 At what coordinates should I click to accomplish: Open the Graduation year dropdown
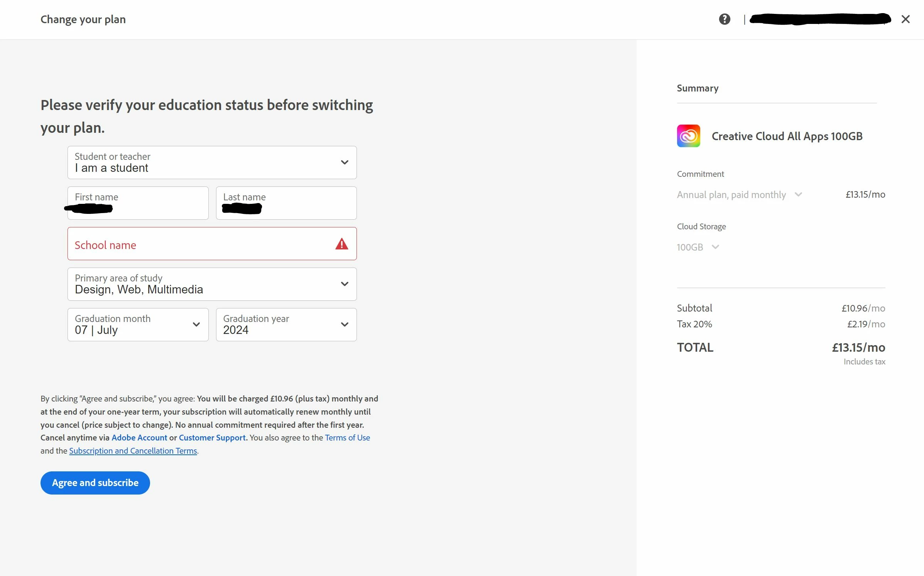pyautogui.click(x=286, y=325)
